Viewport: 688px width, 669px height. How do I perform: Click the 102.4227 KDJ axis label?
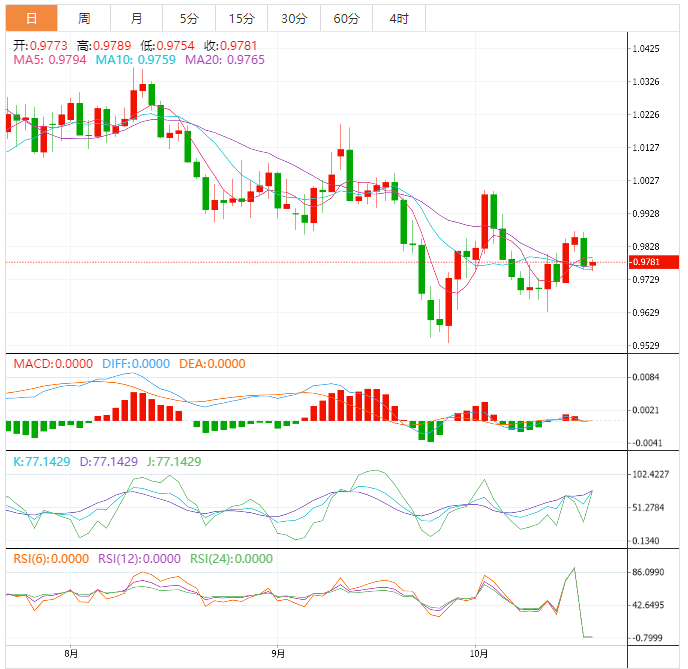(650, 475)
